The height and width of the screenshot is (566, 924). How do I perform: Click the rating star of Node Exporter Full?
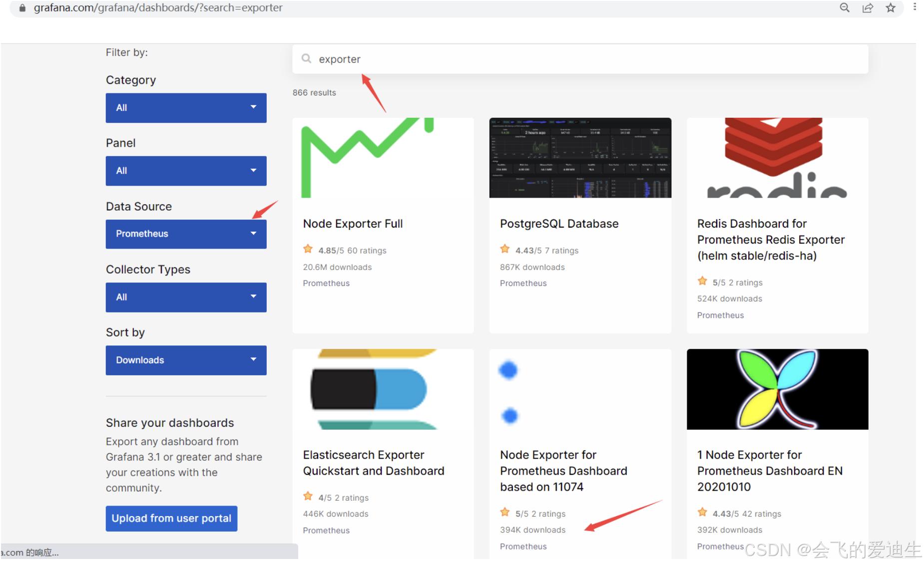point(308,249)
